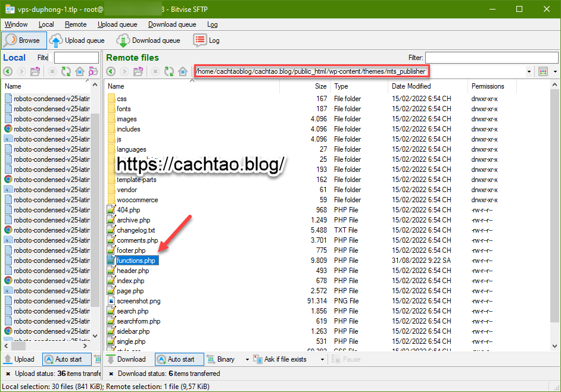
Task: Click the stop icon in Remote toolbar
Action: 155,71
